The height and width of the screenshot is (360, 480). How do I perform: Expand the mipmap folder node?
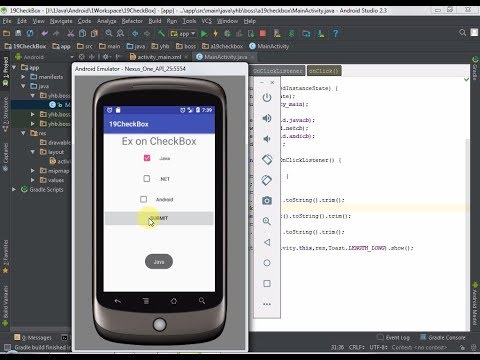tap(33, 171)
